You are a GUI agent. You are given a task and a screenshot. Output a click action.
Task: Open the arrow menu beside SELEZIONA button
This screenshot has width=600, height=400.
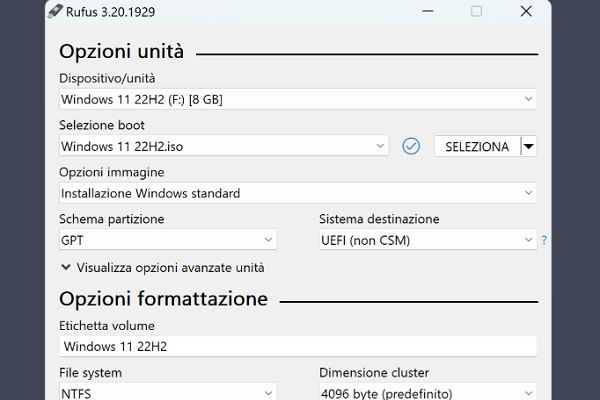coord(528,146)
